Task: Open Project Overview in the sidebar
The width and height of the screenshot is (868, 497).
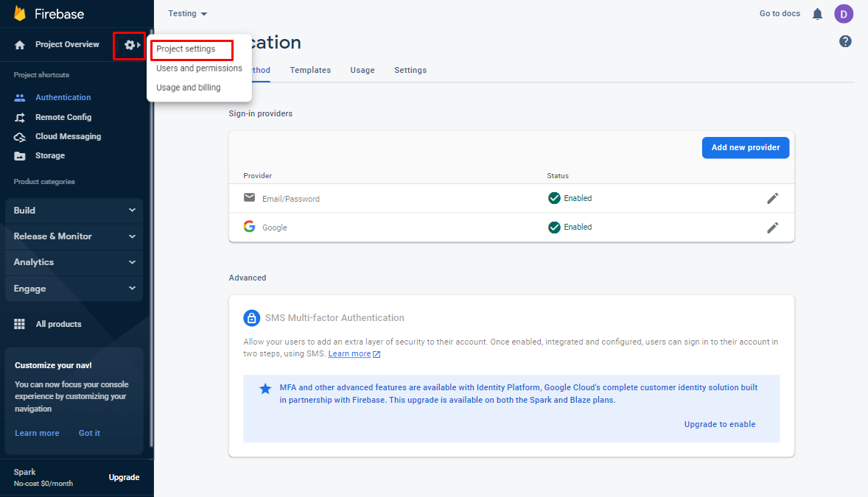Action: 67,44
